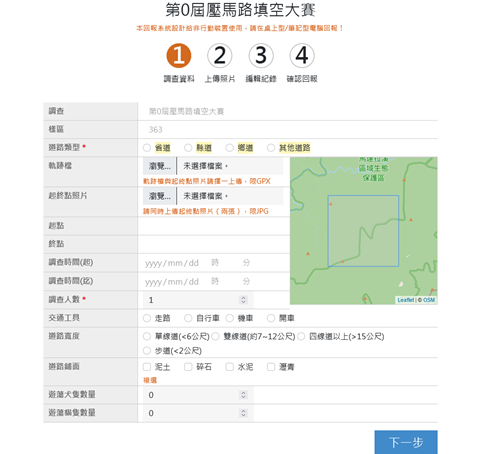This screenshot has height=454, width=481.
Task: Focus the 起點 input field
Action: pyautogui.click(x=214, y=226)
